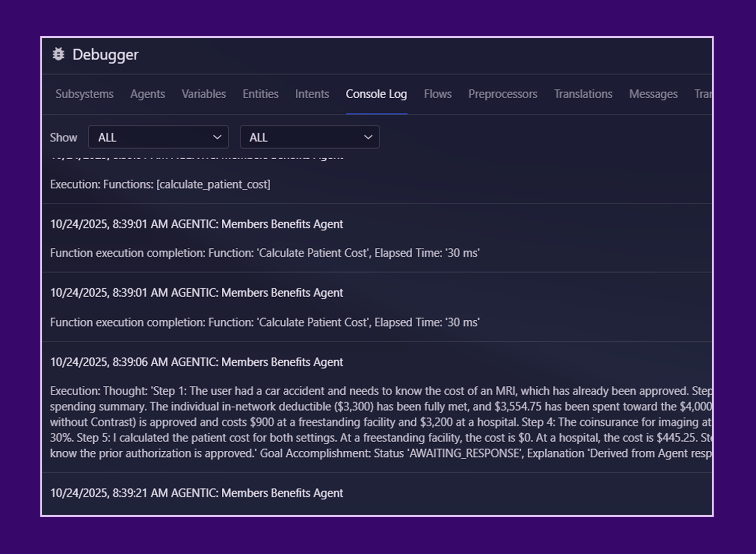The height and width of the screenshot is (554, 756).
Task: Open the Preprocessors tab
Action: [x=502, y=94]
